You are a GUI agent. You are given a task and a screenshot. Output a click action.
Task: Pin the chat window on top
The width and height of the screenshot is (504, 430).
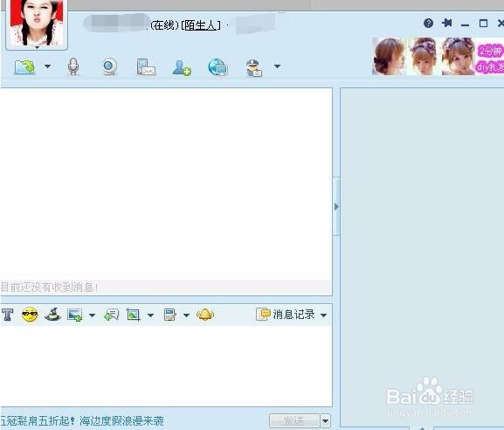447,23
